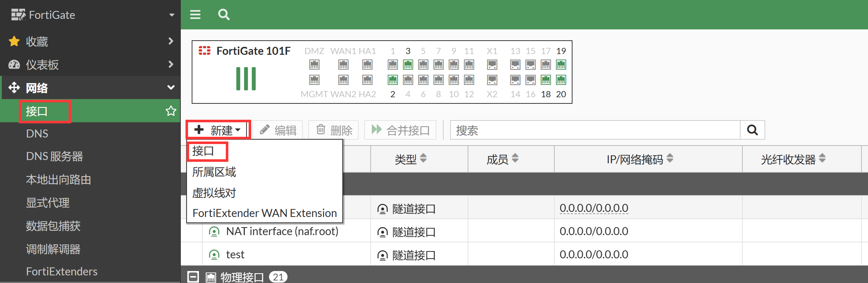The width and height of the screenshot is (868, 283).
Task: Choose FortiExtender WAN Extension menu entry
Action: [264, 213]
